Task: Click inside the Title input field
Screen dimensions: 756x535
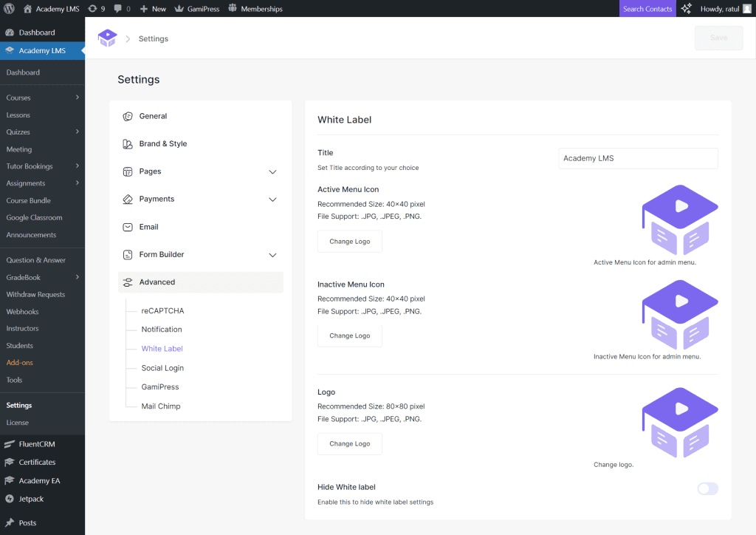Action: coord(637,158)
